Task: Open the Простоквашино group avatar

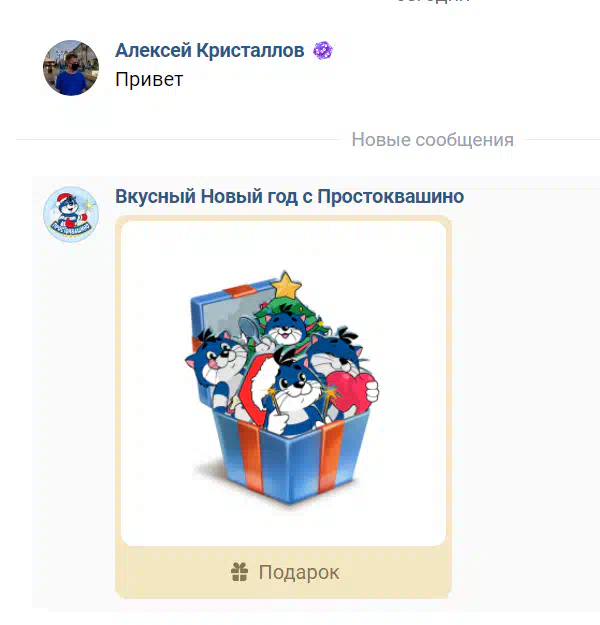Action: (71, 214)
